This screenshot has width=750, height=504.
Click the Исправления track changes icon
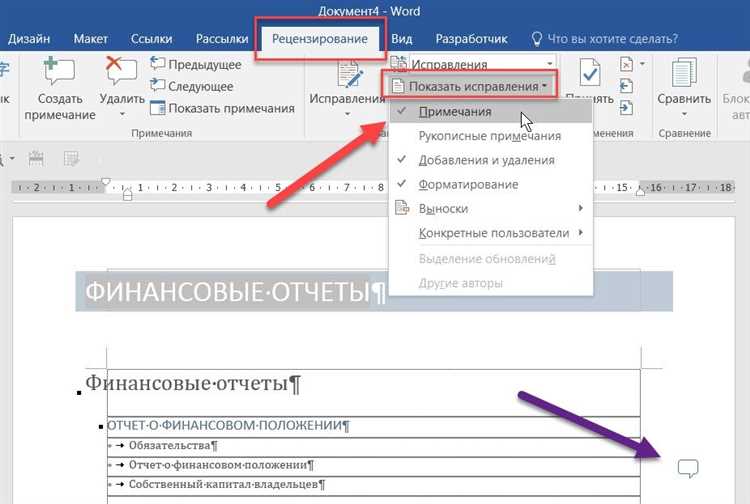pyautogui.click(x=347, y=75)
